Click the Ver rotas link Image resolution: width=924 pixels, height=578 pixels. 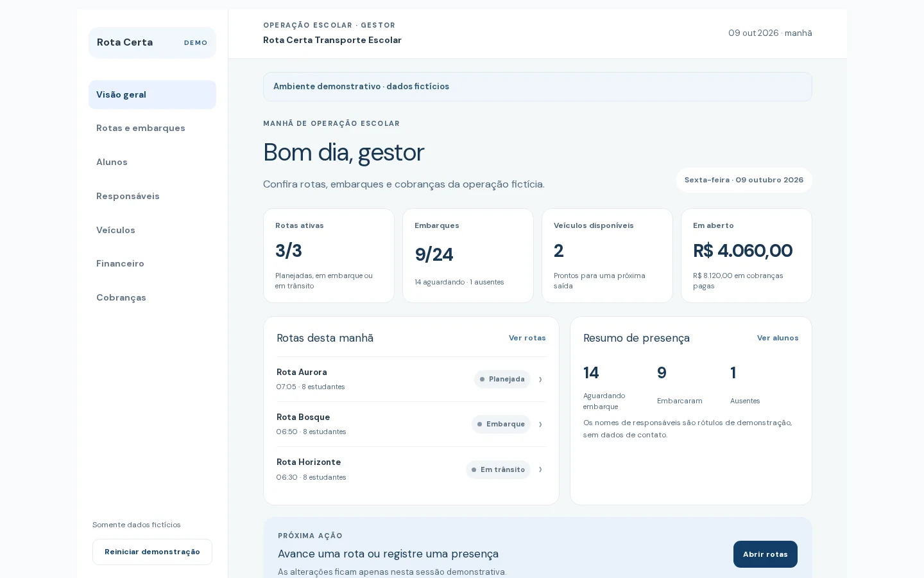[527, 338]
